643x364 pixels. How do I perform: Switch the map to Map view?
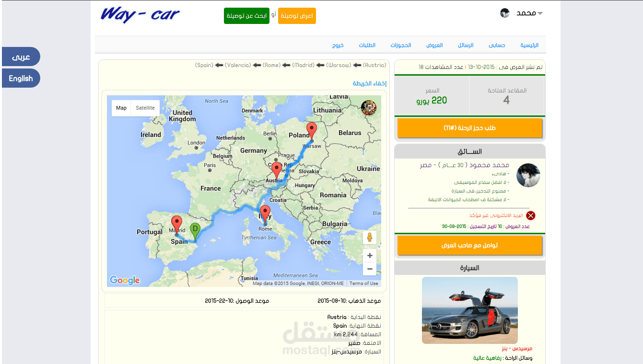click(x=121, y=108)
